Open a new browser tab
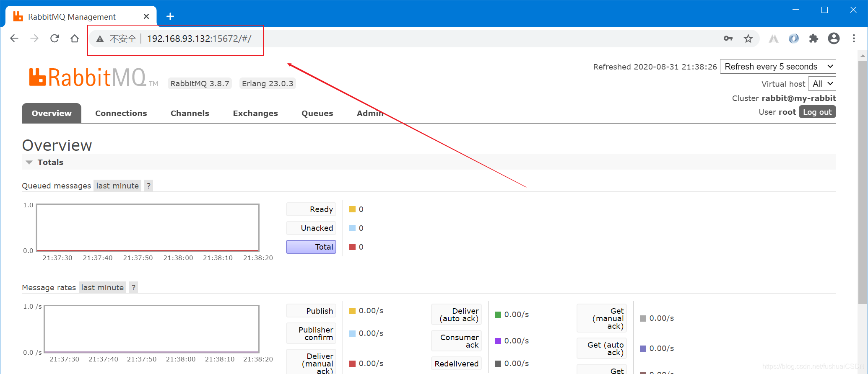This screenshot has width=868, height=374. tap(170, 16)
